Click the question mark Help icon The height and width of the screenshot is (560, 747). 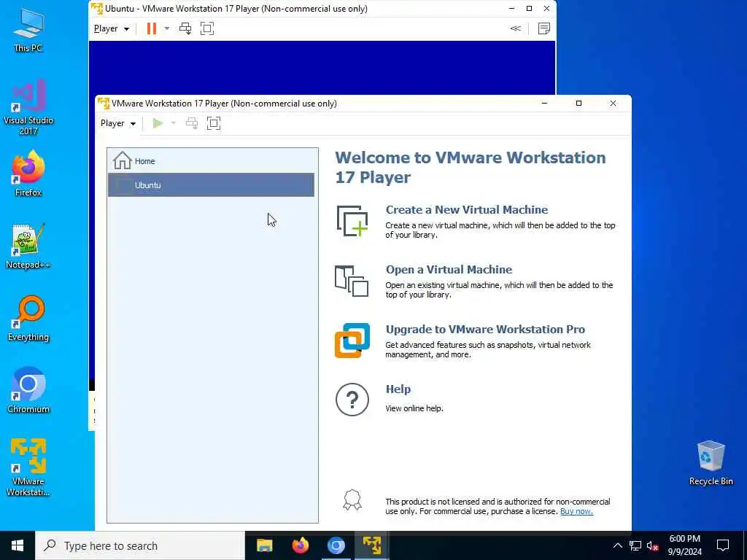coord(352,400)
